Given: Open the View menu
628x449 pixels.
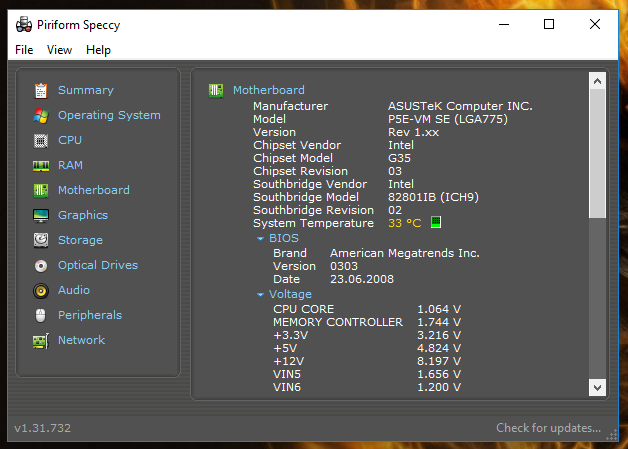Looking at the screenshot, I should [x=59, y=50].
